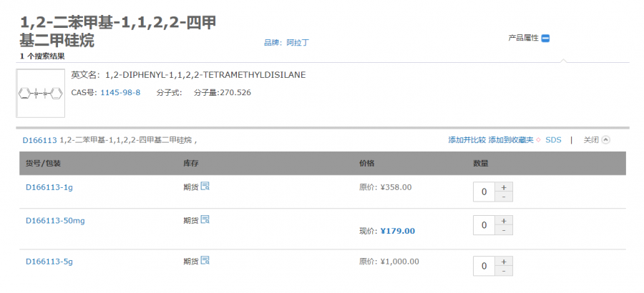The height and width of the screenshot is (293, 644).
Task: Decrease quantity for D166113-50mg
Action: pos(503,229)
